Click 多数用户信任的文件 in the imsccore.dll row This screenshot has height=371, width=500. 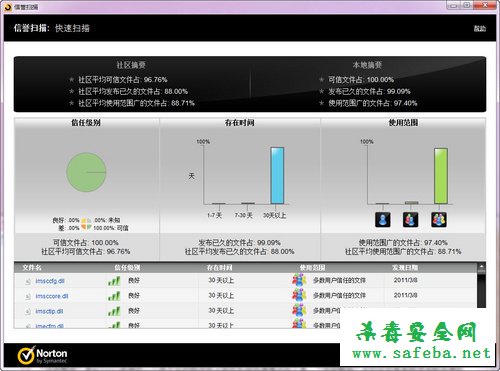(x=339, y=295)
